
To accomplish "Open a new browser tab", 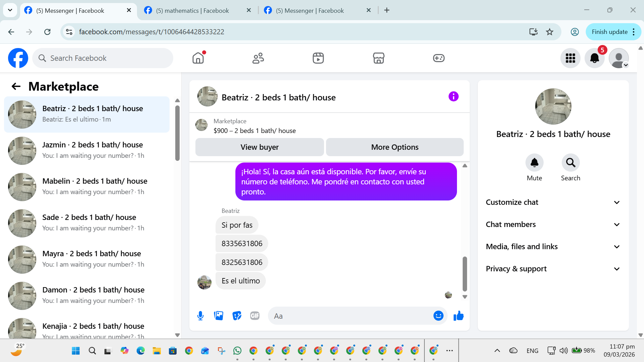I will click(x=387, y=10).
